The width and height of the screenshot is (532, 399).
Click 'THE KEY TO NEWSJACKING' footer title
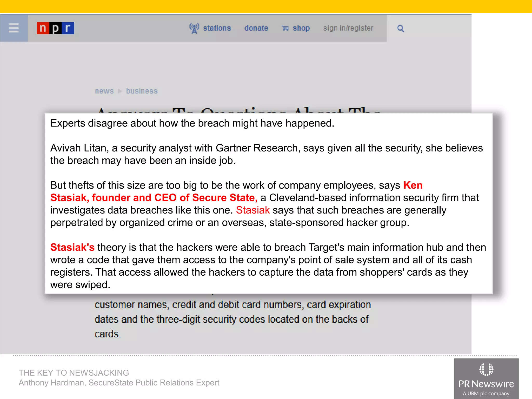(x=74, y=373)
